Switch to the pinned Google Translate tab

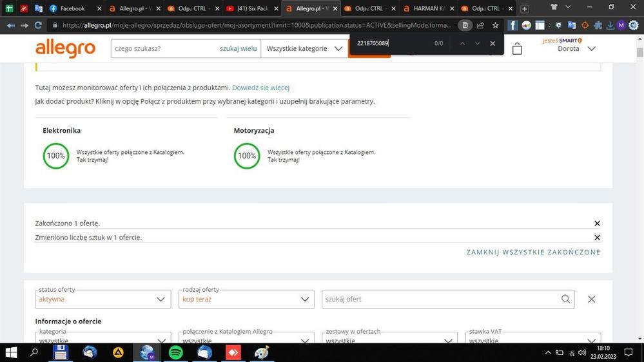tap(39, 8)
